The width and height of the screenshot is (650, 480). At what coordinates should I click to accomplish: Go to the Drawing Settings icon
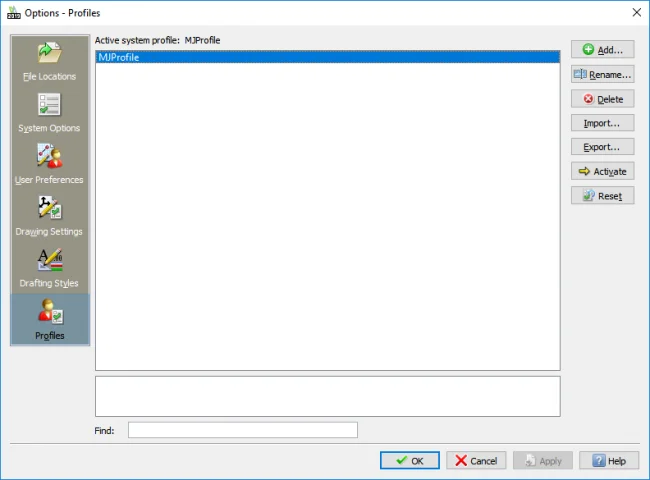pyautogui.click(x=49, y=208)
